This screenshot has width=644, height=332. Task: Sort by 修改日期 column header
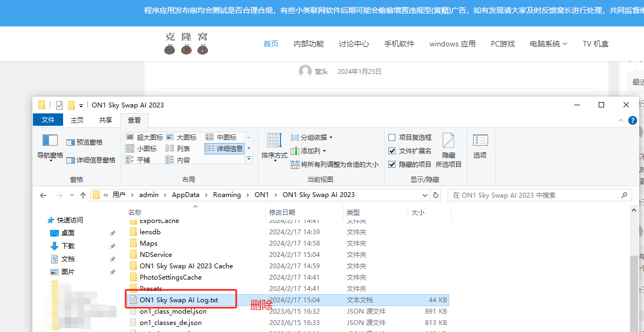[x=282, y=213]
